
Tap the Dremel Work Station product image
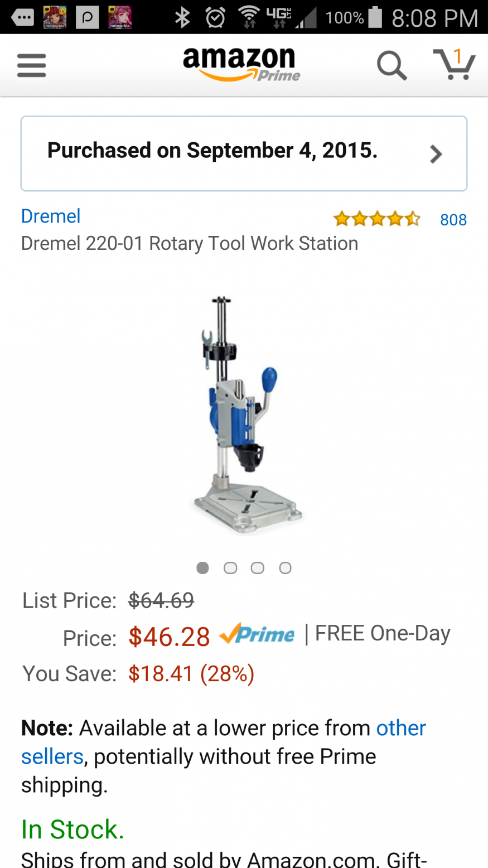(x=245, y=415)
